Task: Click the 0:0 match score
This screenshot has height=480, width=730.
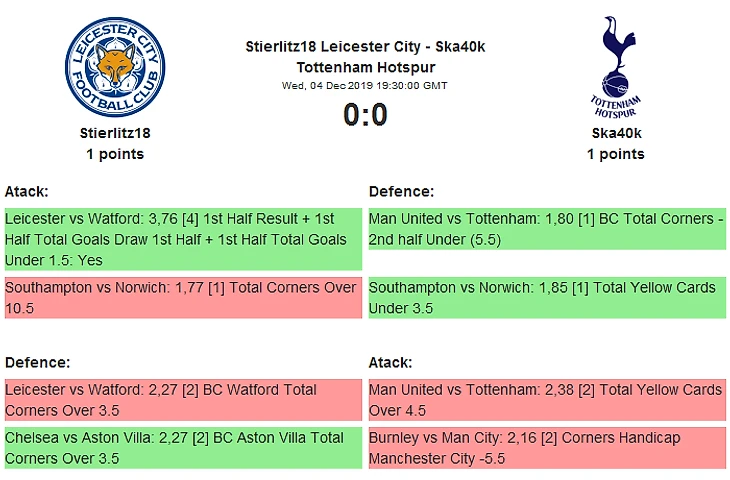Action: [365, 116]
